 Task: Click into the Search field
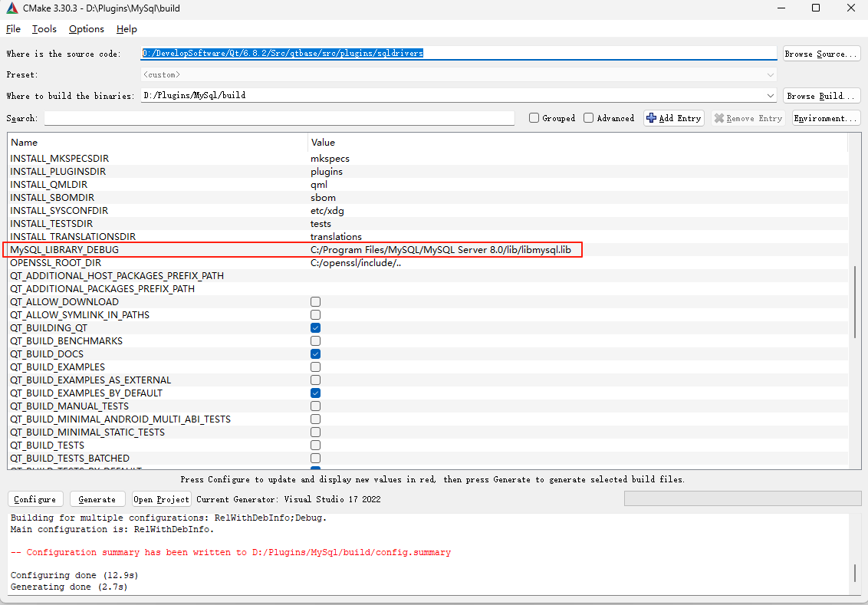[x=280, y=118]
